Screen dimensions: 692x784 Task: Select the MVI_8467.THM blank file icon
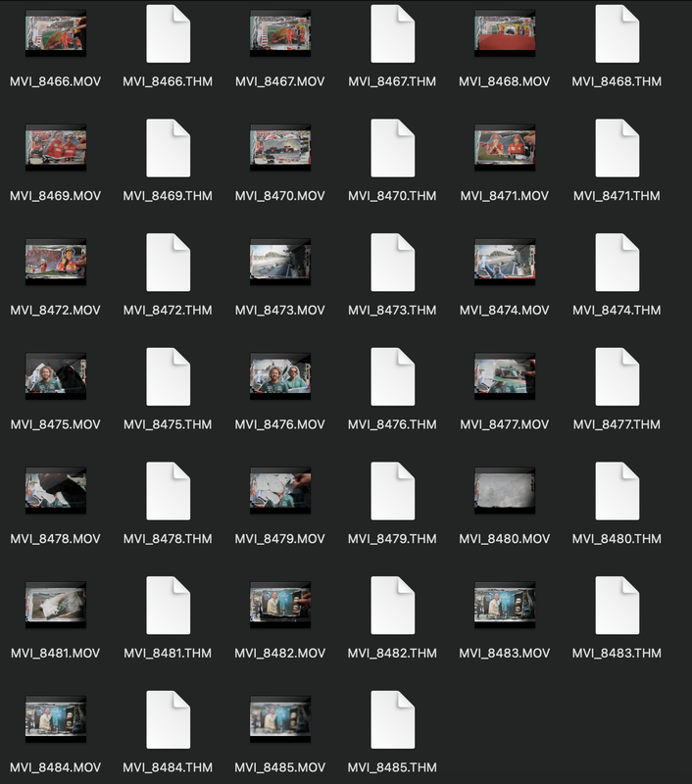(392, 34)
